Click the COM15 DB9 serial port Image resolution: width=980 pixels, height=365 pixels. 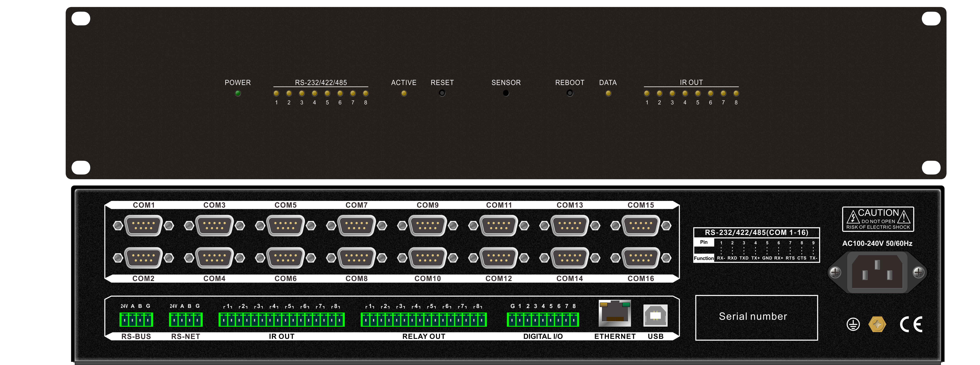point(641,226)
